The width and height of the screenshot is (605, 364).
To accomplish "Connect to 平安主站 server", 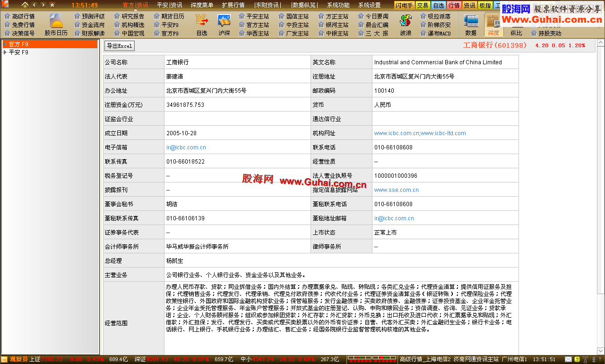I will [254, 16].
